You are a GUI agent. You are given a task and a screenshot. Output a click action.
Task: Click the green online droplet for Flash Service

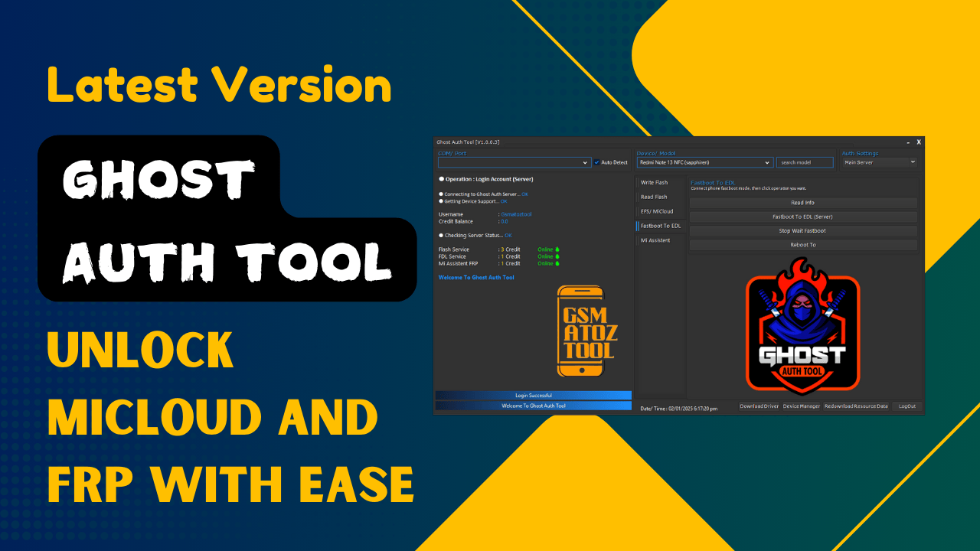pos(557,249)
